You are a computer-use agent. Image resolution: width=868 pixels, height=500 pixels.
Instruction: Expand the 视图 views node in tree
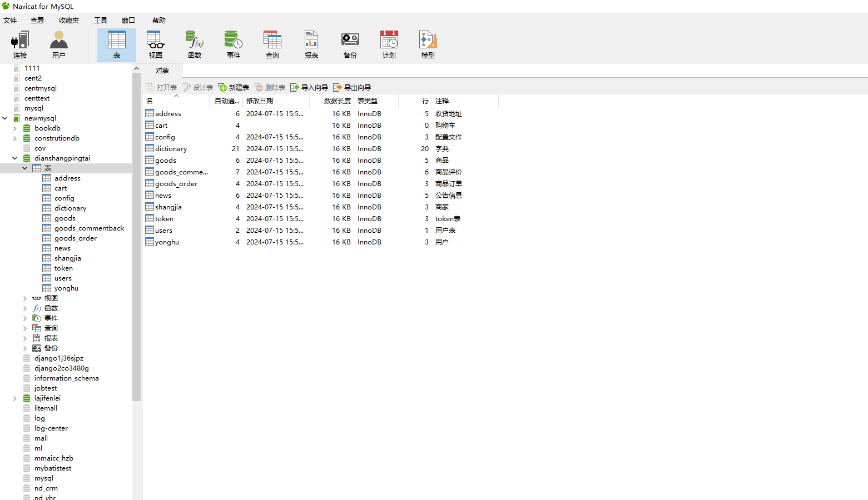[25, 298]
